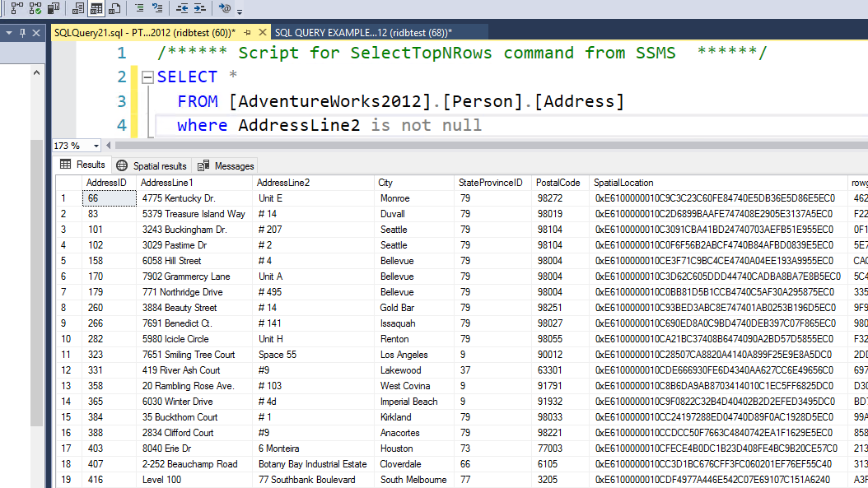Select row 1 via its row header
This screenshot has height=488, width=868.
[x=69, y=198]
